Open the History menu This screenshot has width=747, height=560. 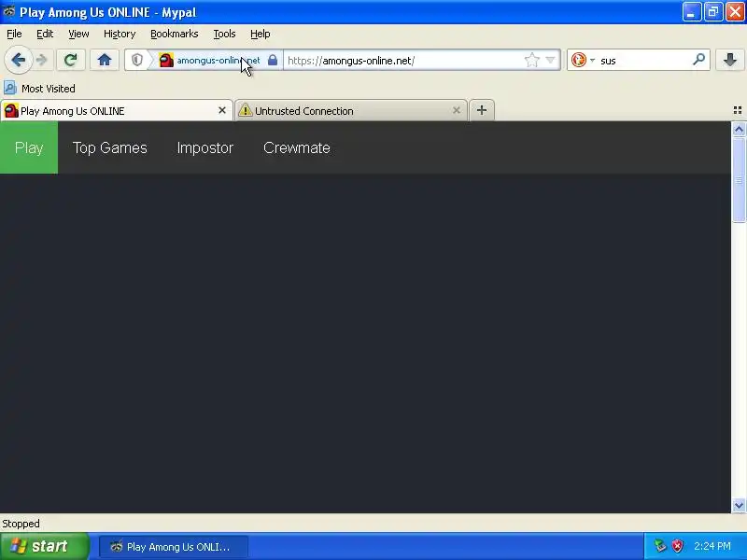[x=120, y=34]
